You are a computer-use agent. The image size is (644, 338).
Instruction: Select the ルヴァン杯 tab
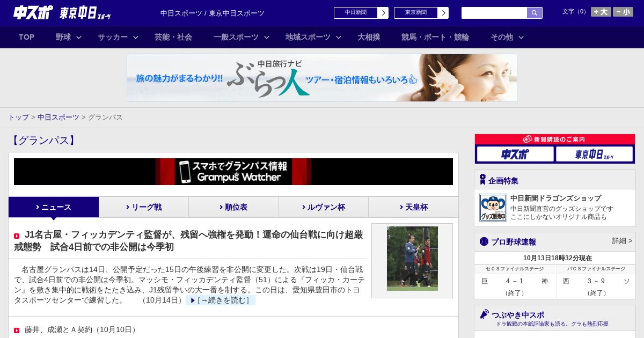pos(324,207)
